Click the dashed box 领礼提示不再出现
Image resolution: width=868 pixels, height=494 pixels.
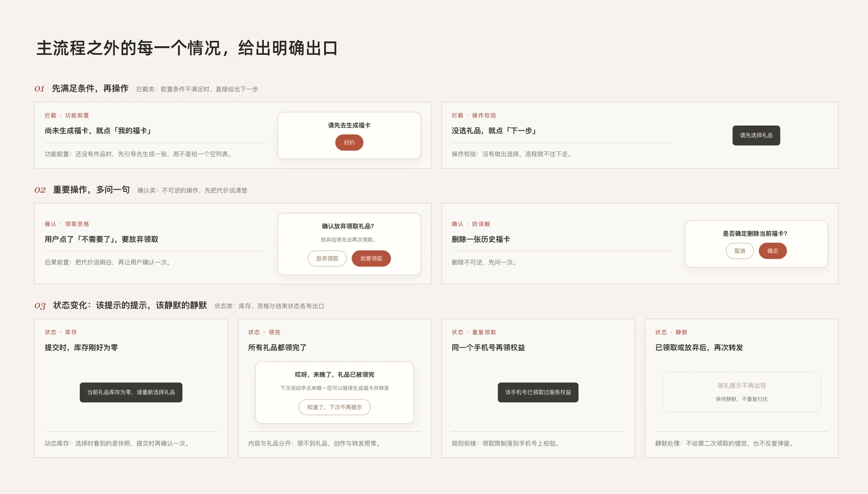742,392
